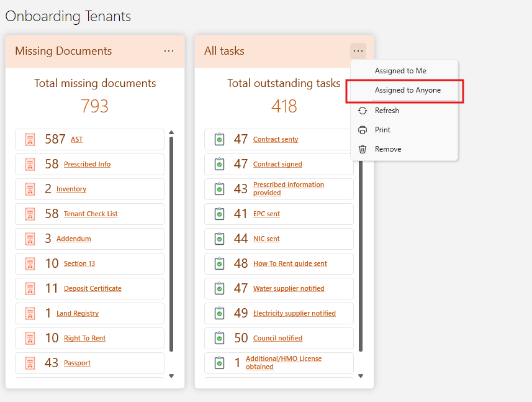The height and width of the screenshot is (402, 532).
Task: Select Assigned to Me menu option
Action: (x=400, y=71)
